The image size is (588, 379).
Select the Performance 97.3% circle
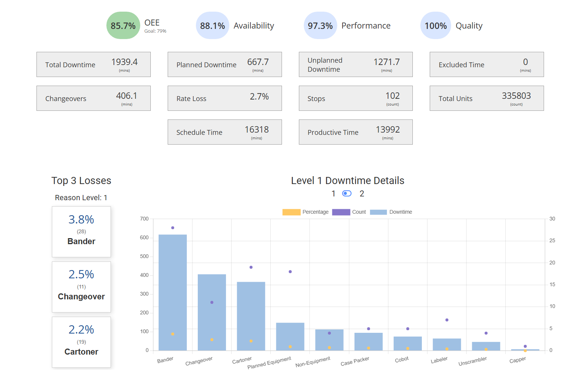(x=320, y=26)
